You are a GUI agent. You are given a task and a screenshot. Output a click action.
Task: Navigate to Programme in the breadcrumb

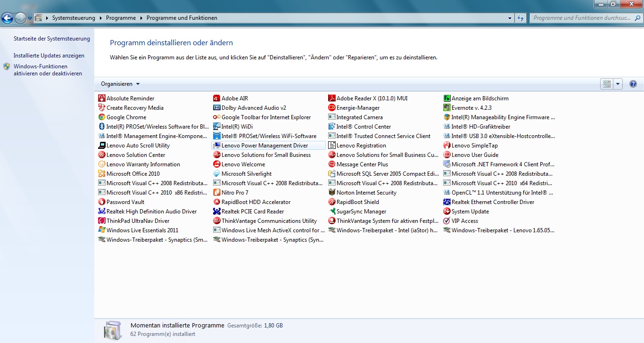click(x=121, y=18)
